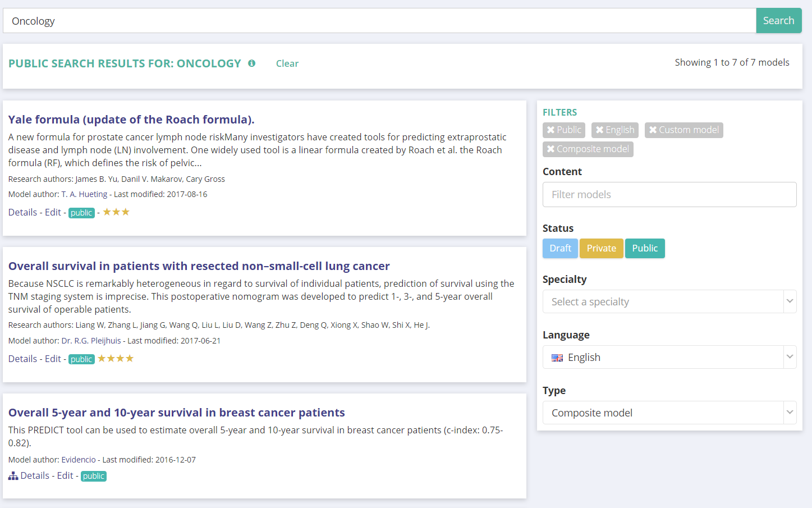Image resolution: width=812 pixels, height=508 pixels.
Task: Click the composite model hierarchy icon
Action: 13,476
